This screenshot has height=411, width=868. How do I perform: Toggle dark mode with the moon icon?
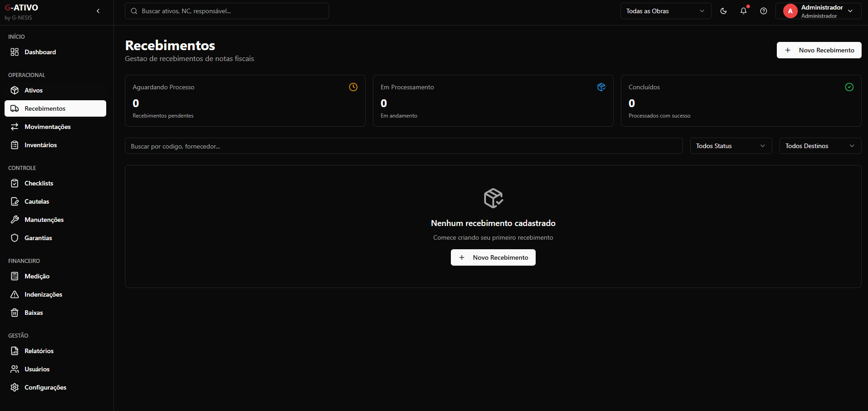723,11
